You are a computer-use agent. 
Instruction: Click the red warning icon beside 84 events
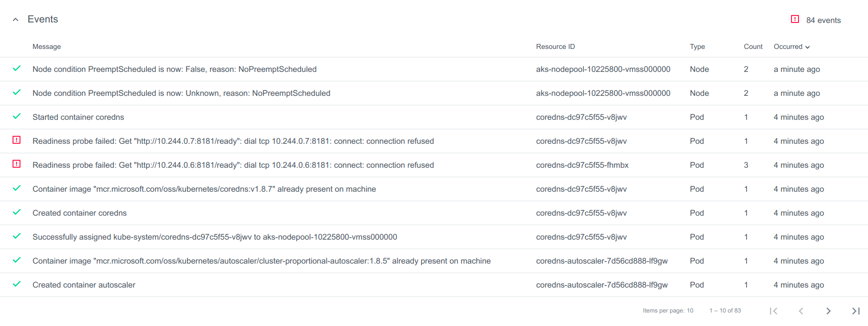pos(794,19)
